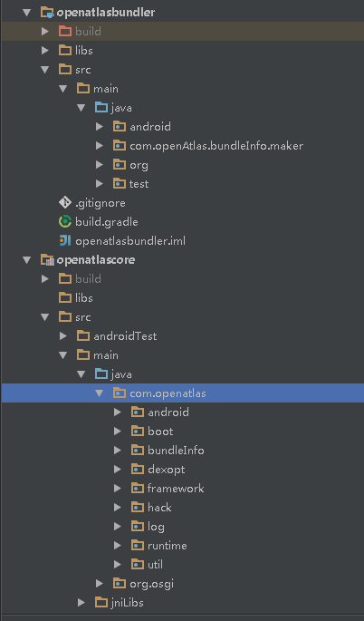
Task: Select the libs folder under openatlascore
Action: pos(84,298)
